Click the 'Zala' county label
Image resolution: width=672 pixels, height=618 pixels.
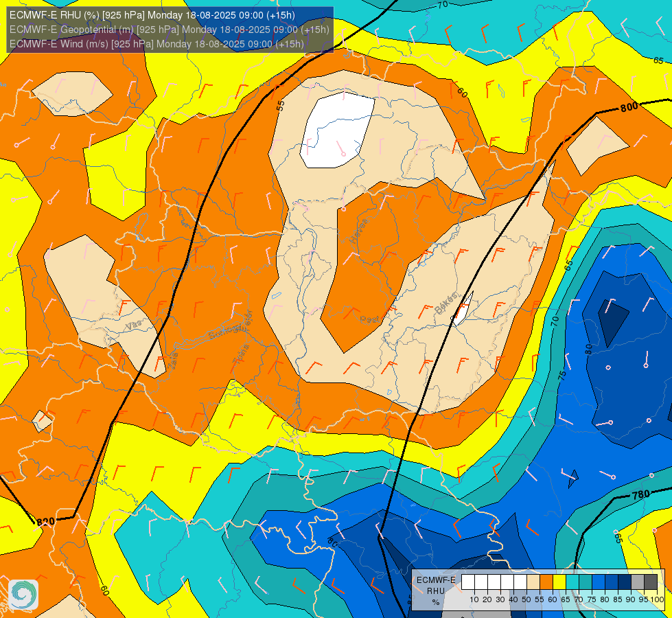(x=173, y=360)
